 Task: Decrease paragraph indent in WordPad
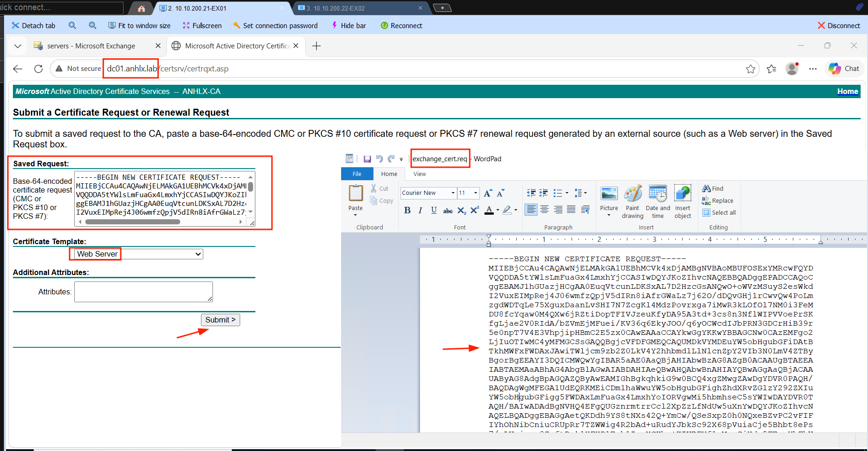click(531, 193)
